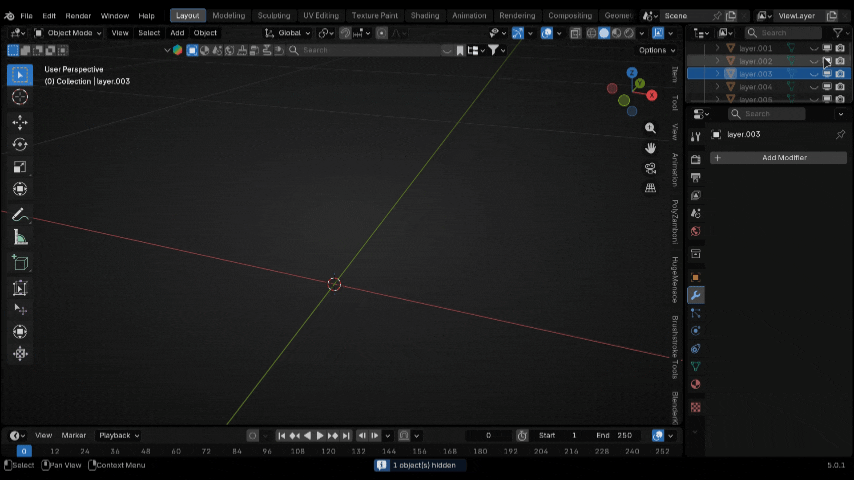Select the Scale tool
Screen dimensions: 854x480
pyautogui.click(x=20, y=167)
